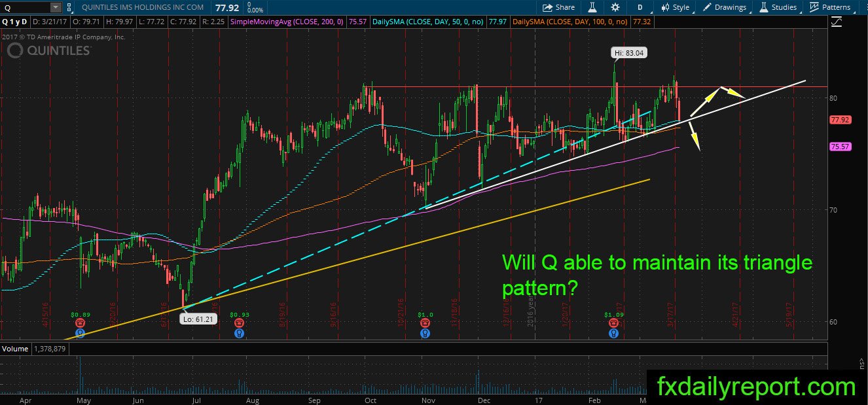This screenshot has width=868, height=405.
Task: Click the SimpleMovingAvg (CLOSE, 200, 0) study label
Action: 287,22
